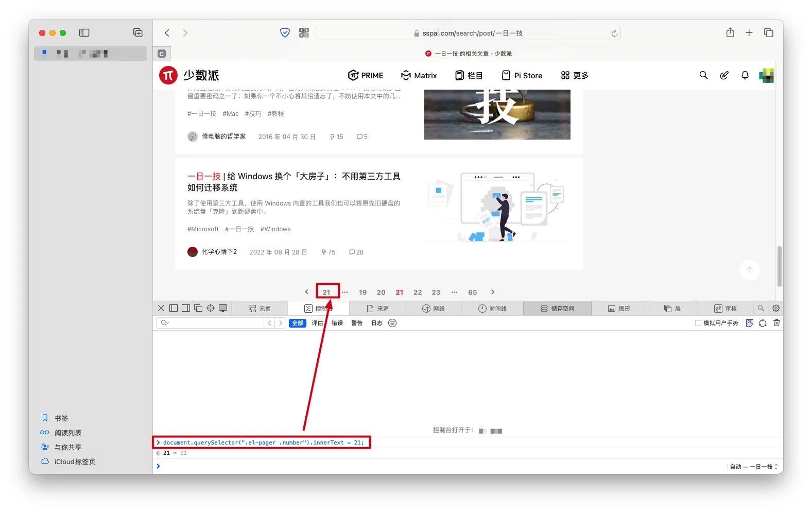The height and width of the screenshot is (512, 812).
Task: Open the Windows 系统迁移 article title
Action: (x=294, y=182)
